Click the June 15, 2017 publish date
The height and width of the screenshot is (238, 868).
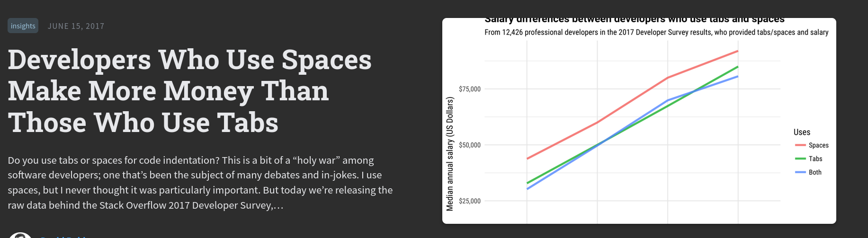76,26
